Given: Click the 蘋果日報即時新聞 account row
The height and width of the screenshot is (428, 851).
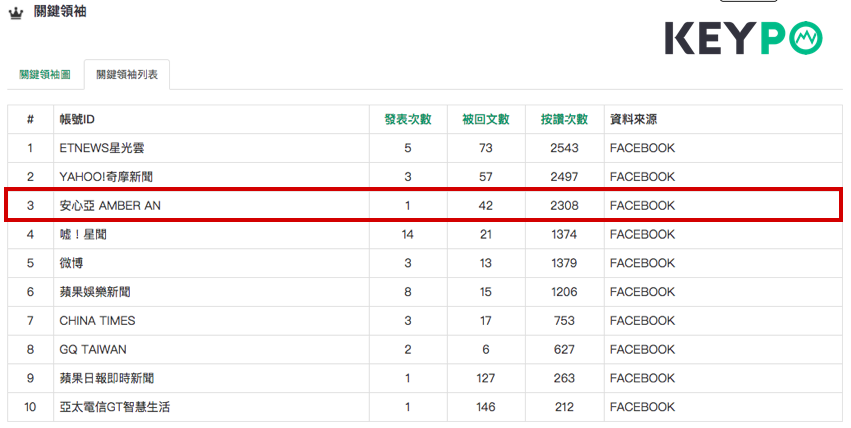Looking at the screenshot, I should tap(424, 378).
